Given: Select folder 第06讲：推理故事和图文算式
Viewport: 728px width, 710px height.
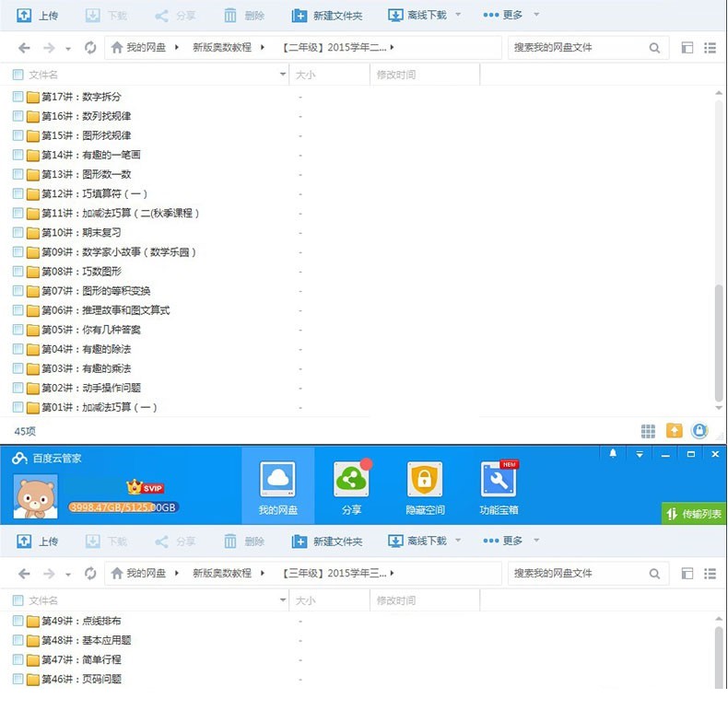Looking at the screenshot, I should click(105, 310).
